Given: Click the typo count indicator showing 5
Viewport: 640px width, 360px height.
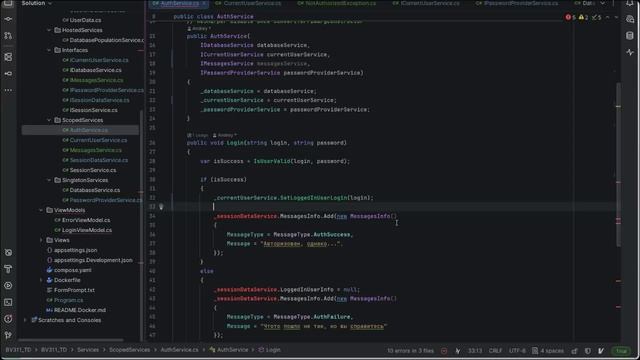Looking at the screenshot, I should pos(596,17).
